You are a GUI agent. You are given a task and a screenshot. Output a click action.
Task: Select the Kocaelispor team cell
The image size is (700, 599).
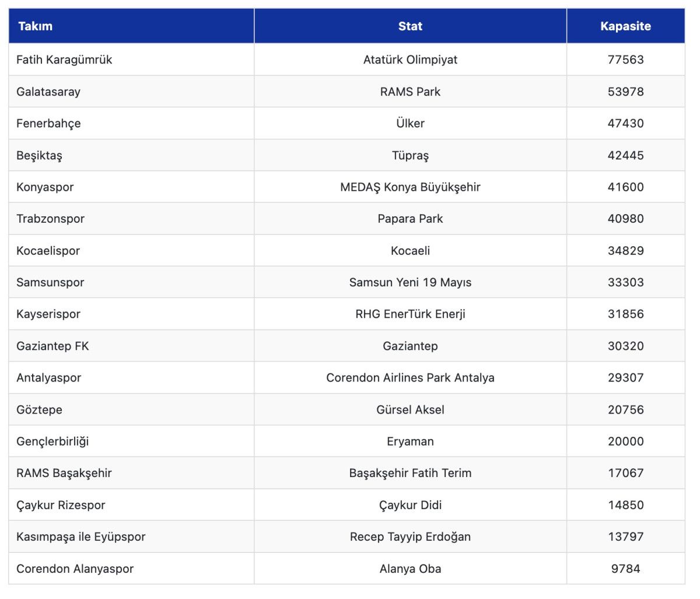pyautogui.click(x=48, y=251)
